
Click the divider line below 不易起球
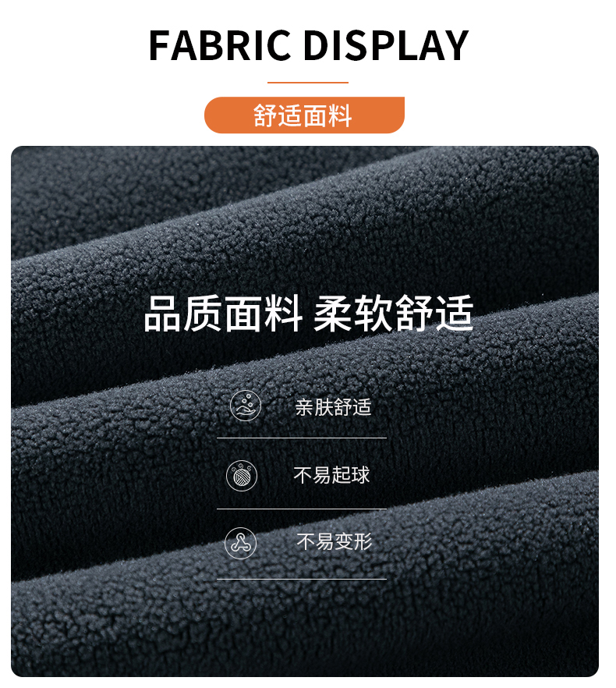click(x=302, y=509)
